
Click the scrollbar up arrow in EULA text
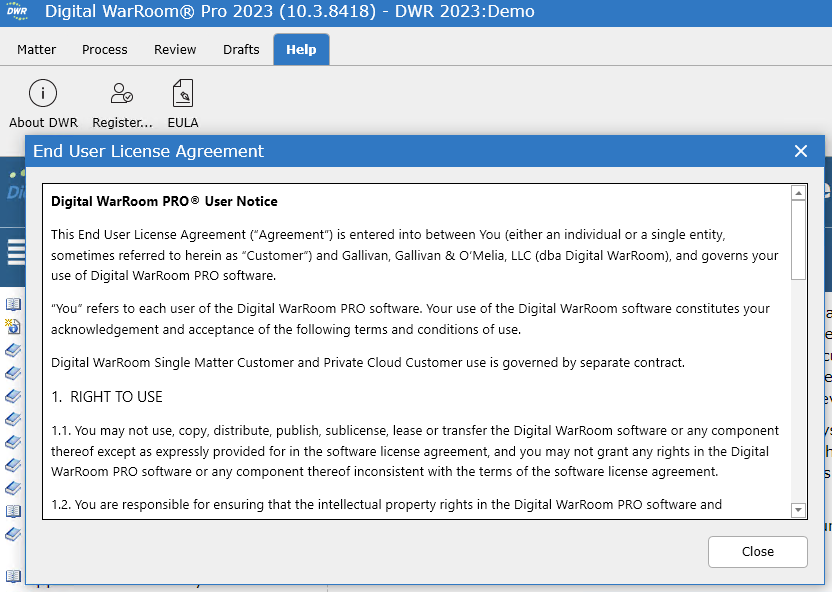(798, 193)
